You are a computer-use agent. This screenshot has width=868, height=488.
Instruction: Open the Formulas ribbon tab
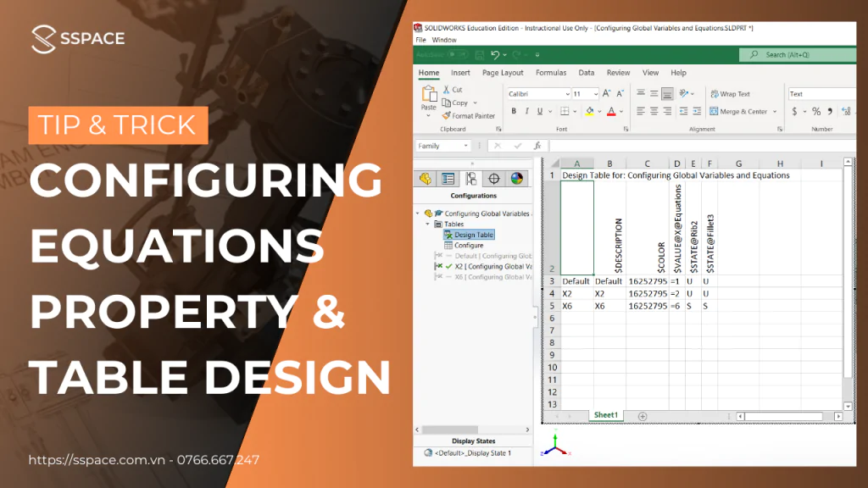551,73
